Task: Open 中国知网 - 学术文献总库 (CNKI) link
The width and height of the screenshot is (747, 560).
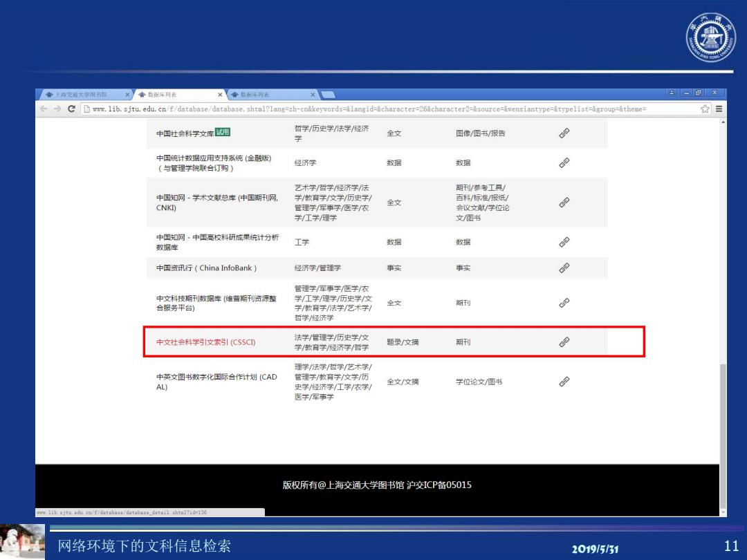Action: point(217,203)
